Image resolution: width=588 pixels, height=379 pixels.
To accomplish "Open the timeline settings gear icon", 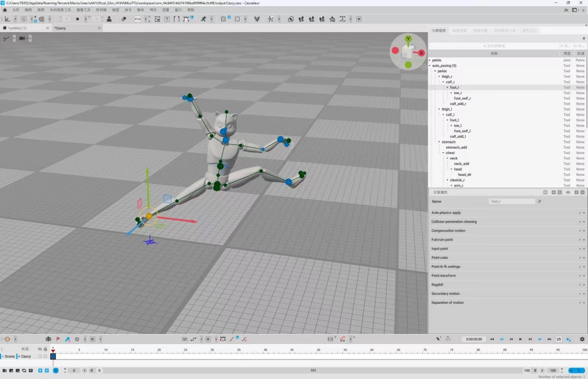I will pos(582,339).
